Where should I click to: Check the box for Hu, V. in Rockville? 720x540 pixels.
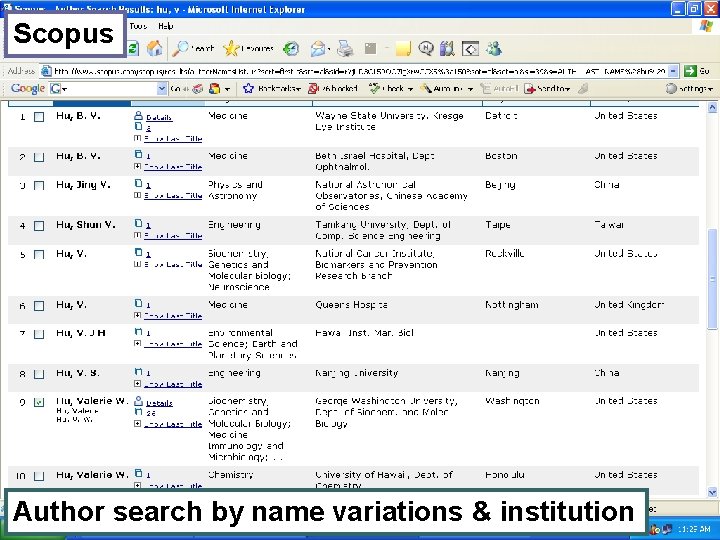tap(39, 255)
